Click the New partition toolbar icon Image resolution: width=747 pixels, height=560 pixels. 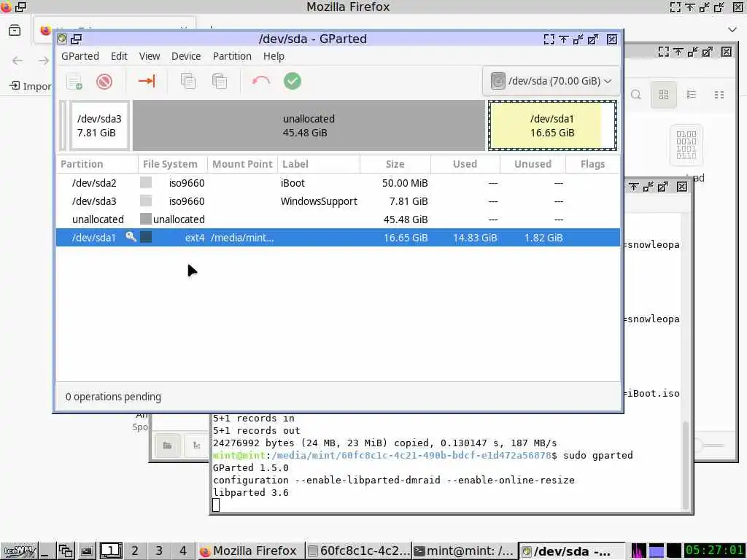tap(74, 82)
